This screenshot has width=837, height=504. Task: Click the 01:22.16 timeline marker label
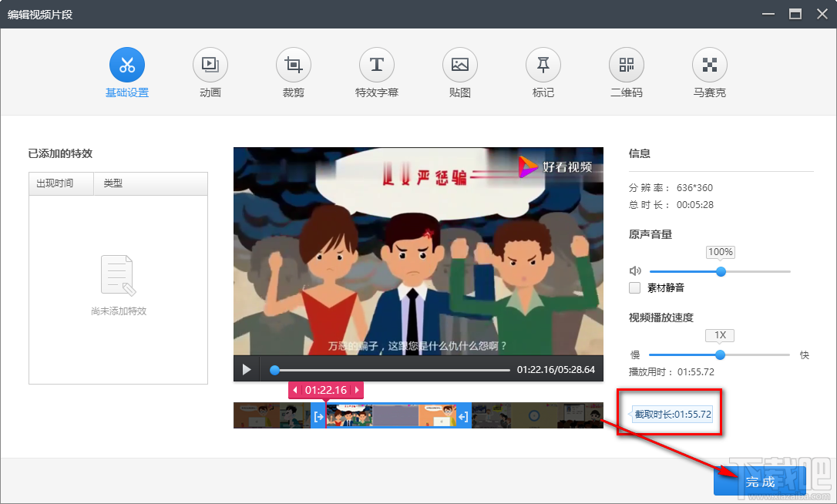point(325,390)
